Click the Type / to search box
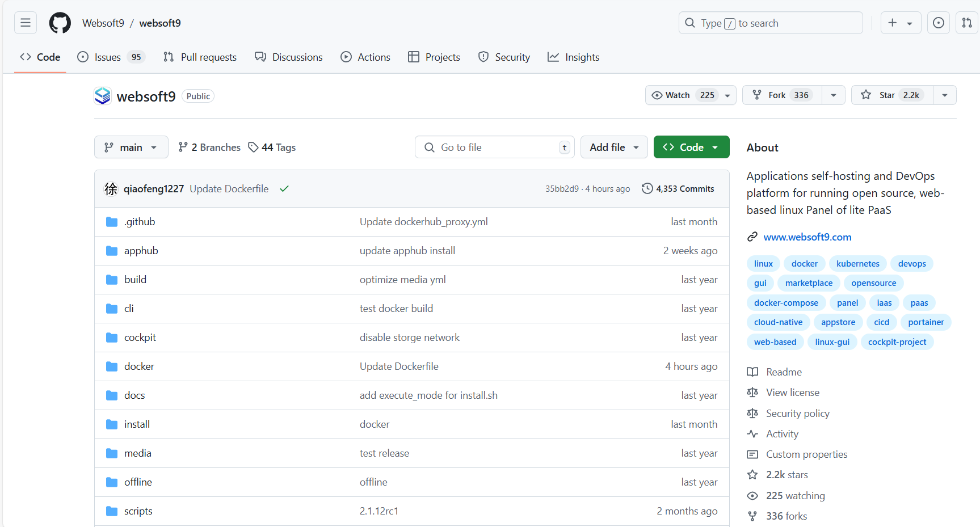This screenshot has height=527, width=980. (x=771, y=23)
